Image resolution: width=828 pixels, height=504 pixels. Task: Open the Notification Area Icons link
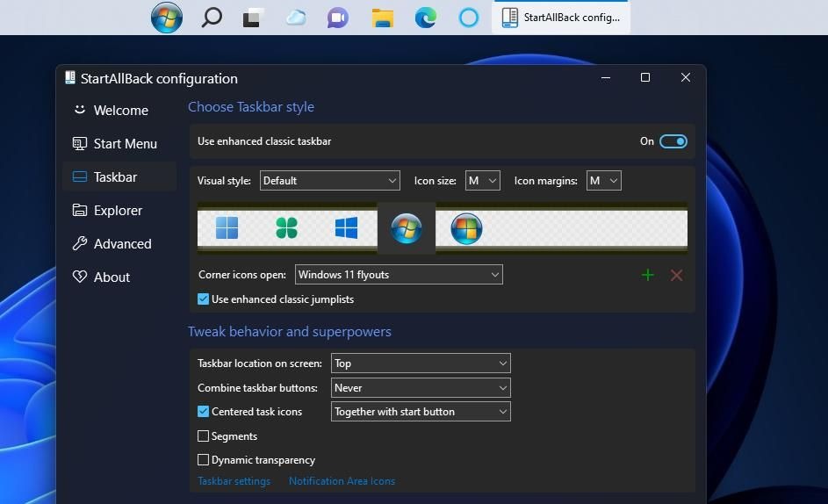(x=342, y=481)
